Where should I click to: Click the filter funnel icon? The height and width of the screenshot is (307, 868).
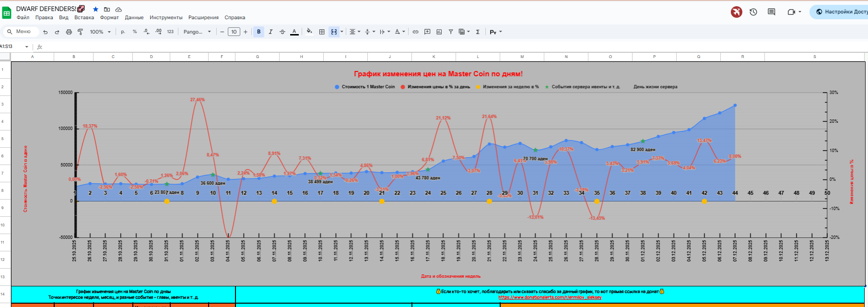click(x=451, y=32)
